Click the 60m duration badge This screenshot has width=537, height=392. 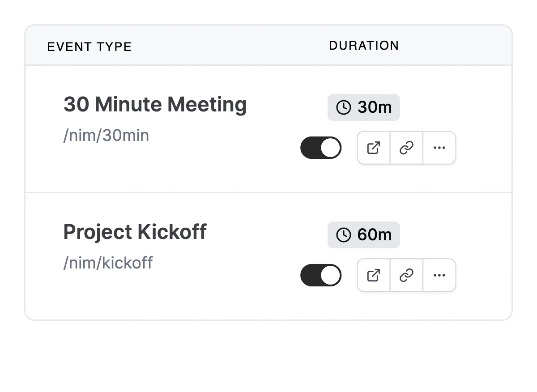pos(363,235)
